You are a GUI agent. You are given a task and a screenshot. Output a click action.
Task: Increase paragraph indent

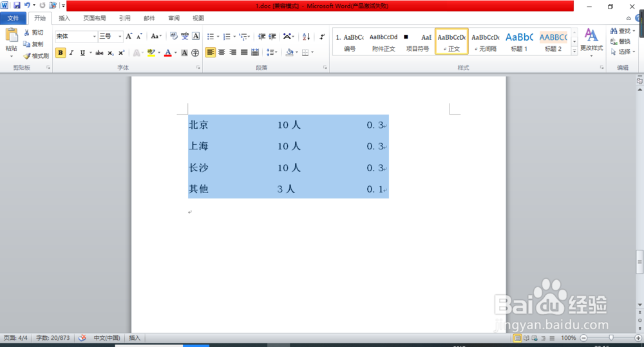coord(272,37)
